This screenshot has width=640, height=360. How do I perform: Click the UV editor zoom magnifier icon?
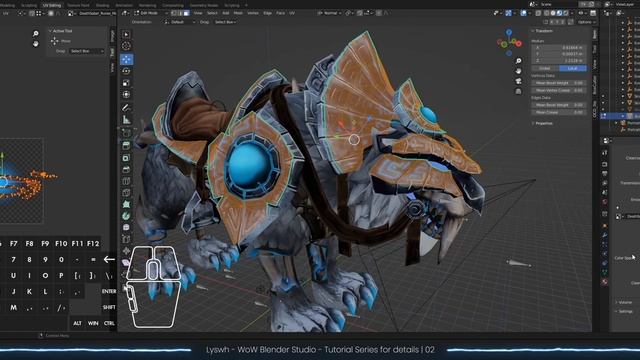pyautogui.click(x=36, y=33)
